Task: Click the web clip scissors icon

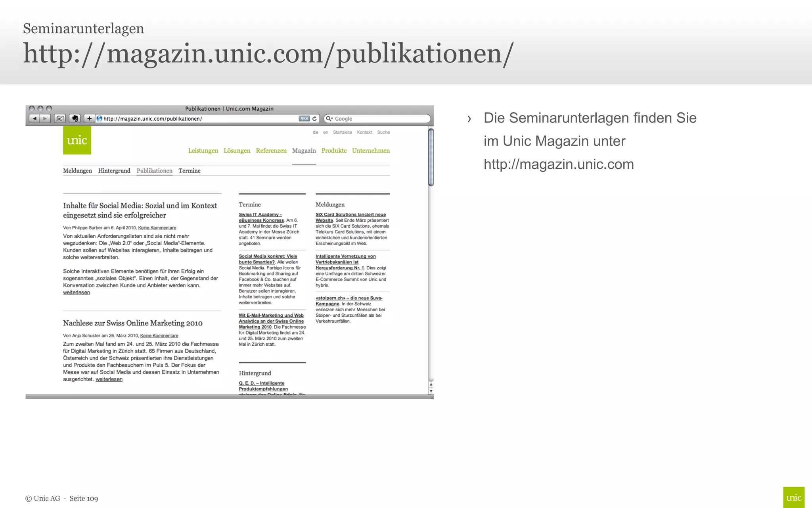Action: click(60, 119)
